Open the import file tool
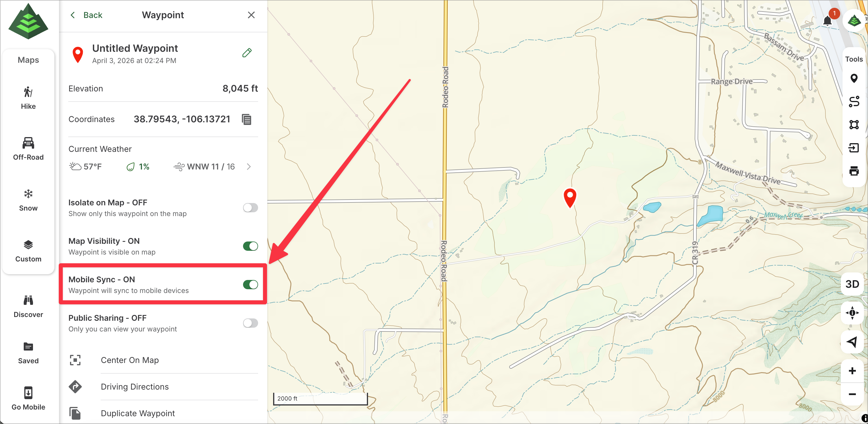 pyautogui.click(x=854, y=148)
